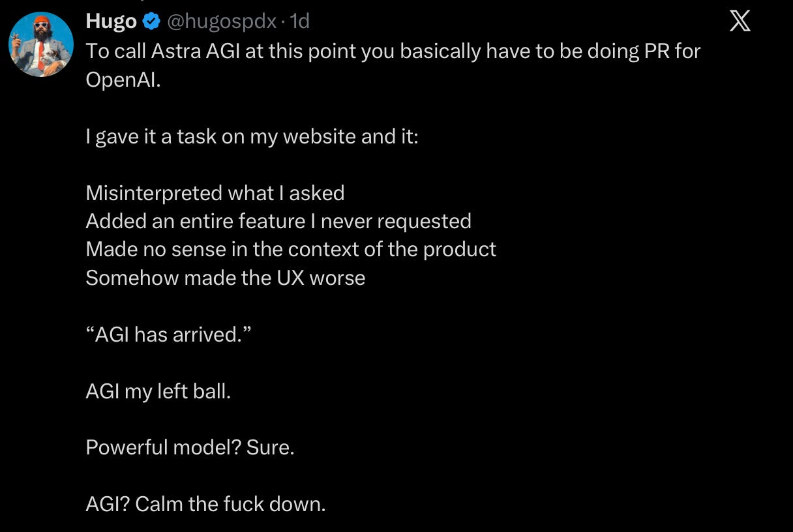
Task: Click the line 'AGI my left ball.'
Action: point(158,391)
